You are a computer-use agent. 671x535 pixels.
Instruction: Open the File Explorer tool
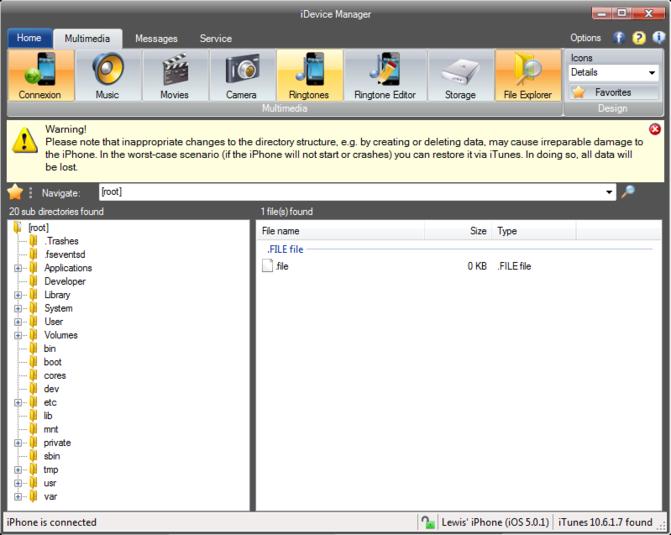click(528, 75)
